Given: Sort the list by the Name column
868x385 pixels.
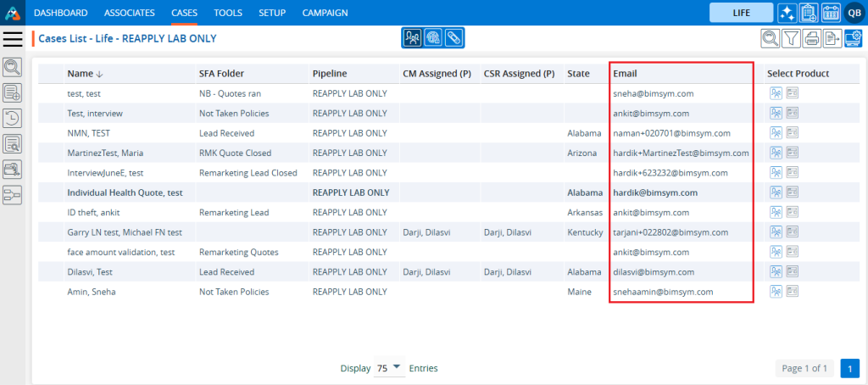Looking at the screenshot, I should point(81,74).
